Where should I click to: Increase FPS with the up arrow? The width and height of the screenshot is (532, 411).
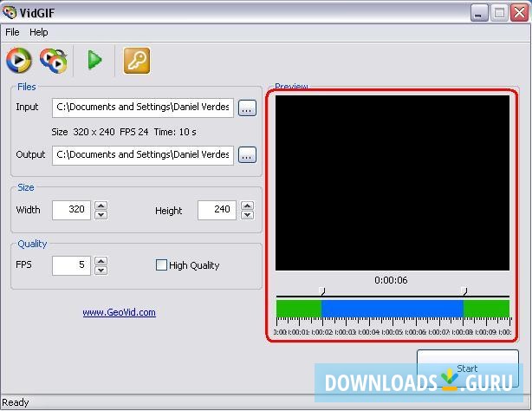101,261
